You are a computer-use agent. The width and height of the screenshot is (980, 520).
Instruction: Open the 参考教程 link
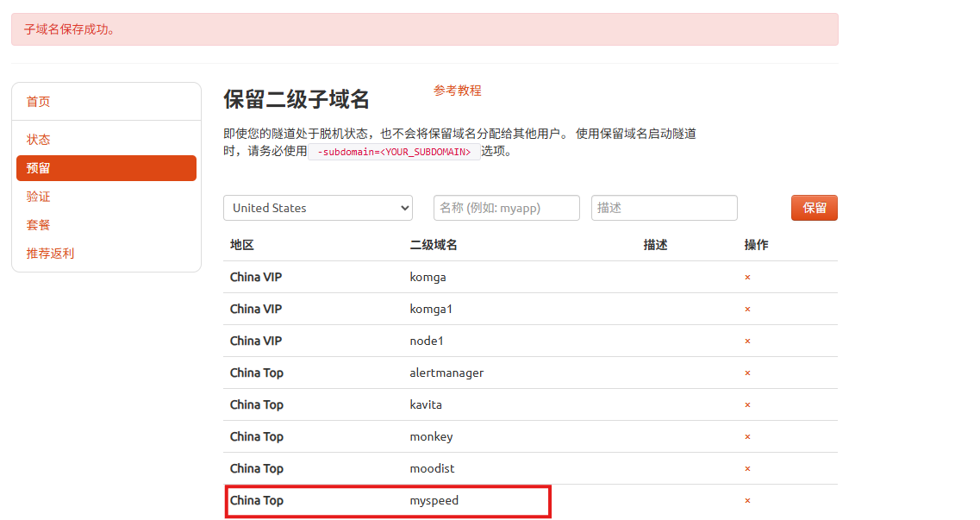[457, 91]
